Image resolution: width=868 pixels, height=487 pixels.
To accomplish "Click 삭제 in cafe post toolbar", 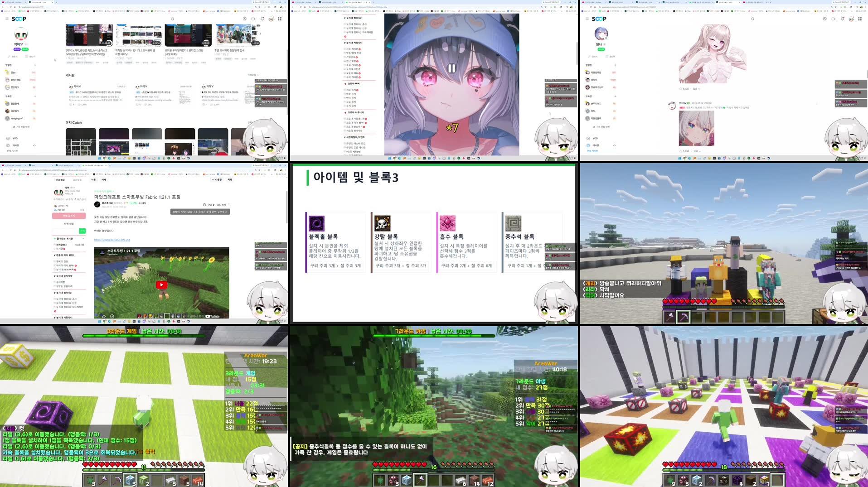I will pos(104,180).
